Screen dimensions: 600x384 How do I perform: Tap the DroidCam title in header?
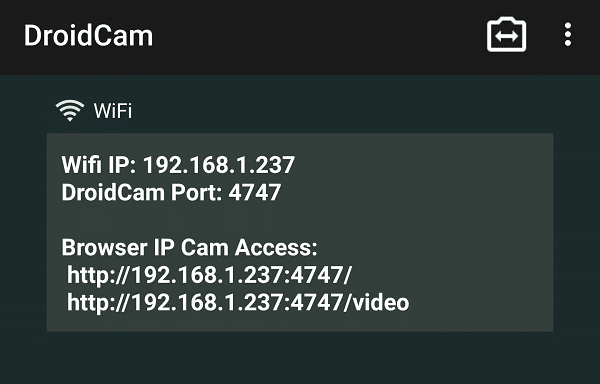[88, 36]
